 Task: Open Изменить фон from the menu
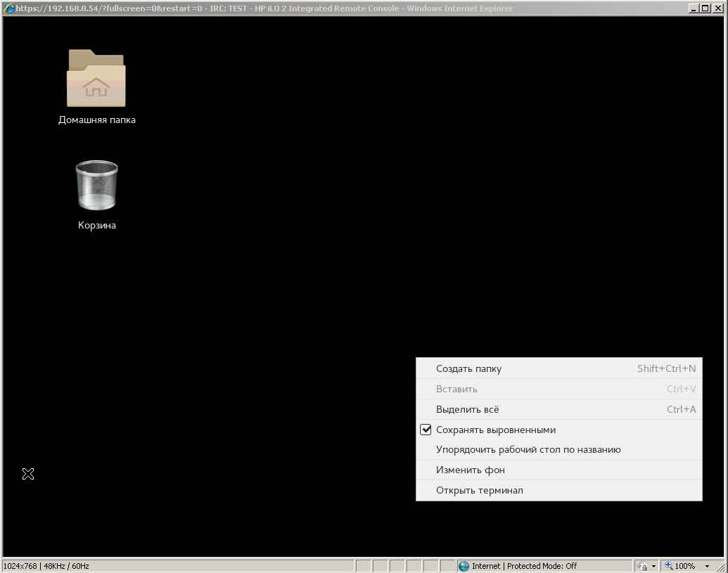click(x=471, y=470)
